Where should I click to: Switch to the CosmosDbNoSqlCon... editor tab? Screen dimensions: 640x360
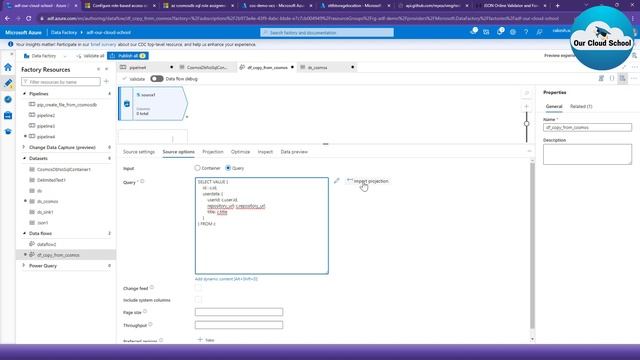207,67
